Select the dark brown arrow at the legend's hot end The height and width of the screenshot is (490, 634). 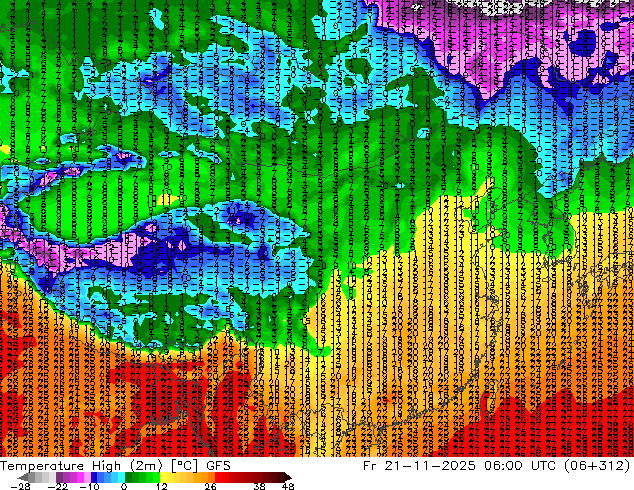288,477
